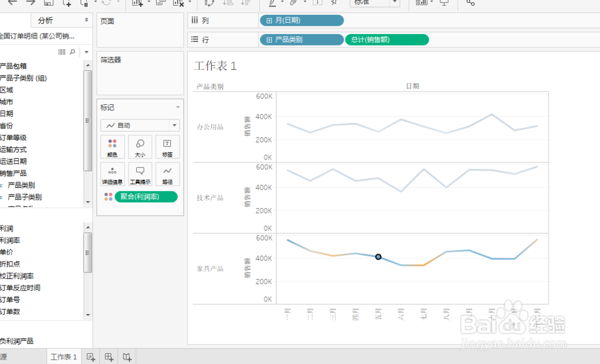Open the 标记 card menu arrow
Screen dimensions: 600x364
point(178,107)
